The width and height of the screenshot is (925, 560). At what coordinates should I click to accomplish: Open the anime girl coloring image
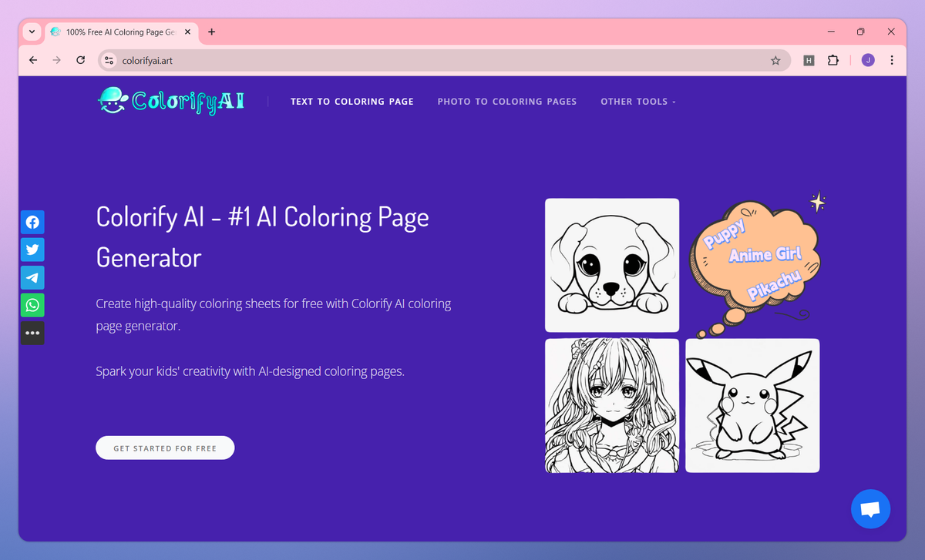(612, 405)
